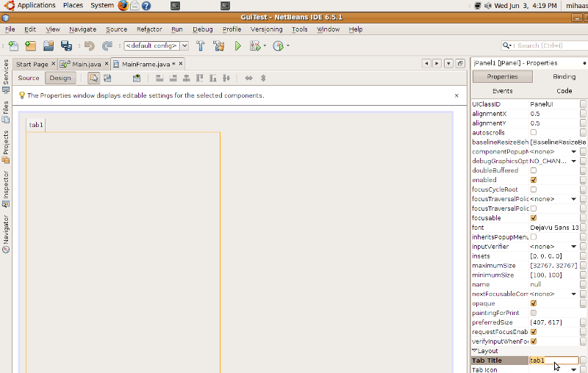588x373 pixels.
Task: Click the Tab Title input field
Action: pos(554,361)
